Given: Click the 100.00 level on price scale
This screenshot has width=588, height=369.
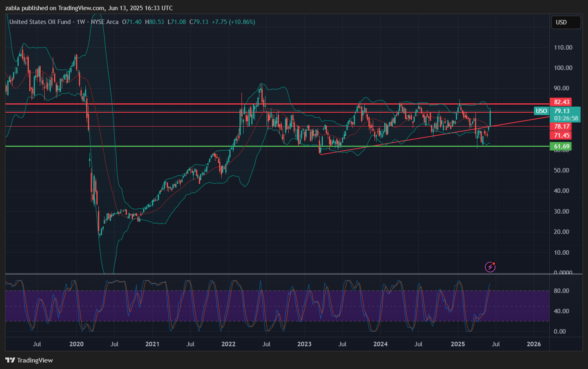Looking at the screenshot, I should tap(563, 68).
